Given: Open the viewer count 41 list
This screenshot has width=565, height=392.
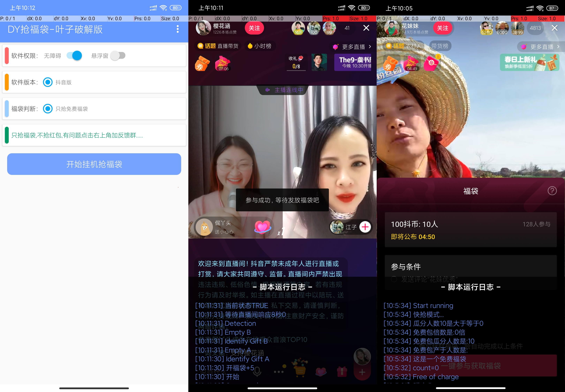Looking at the screenshot, I should click(347, 28).
